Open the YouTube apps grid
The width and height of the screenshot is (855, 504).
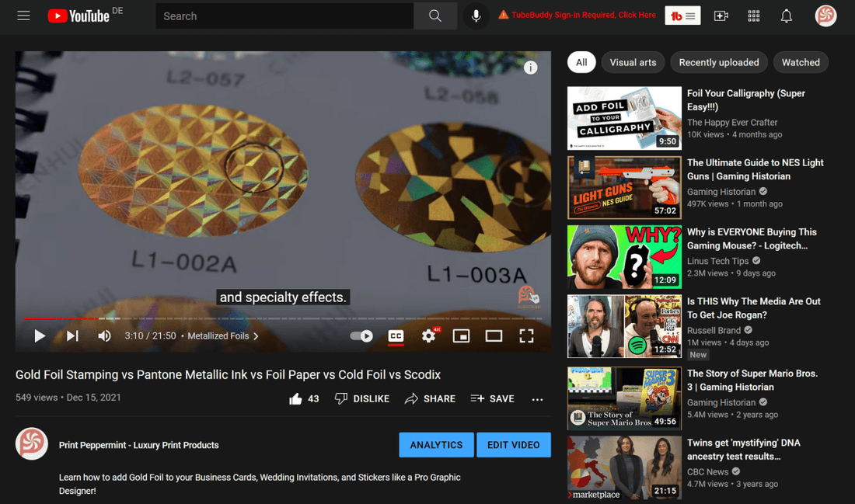pos(753,16)
